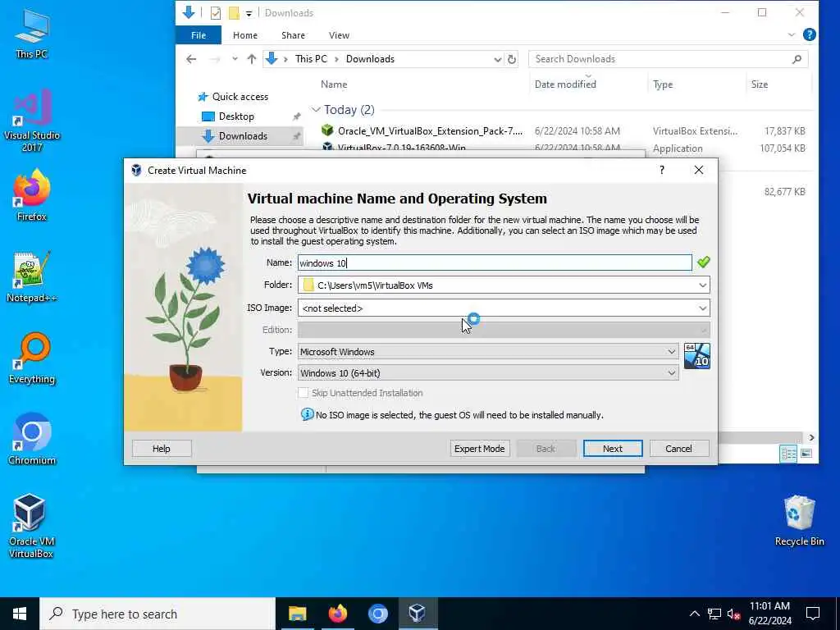Image resolution: width=840 pixels, height=630 pixels.
Task: Open network status tray icon
Action: click(714, 614)
